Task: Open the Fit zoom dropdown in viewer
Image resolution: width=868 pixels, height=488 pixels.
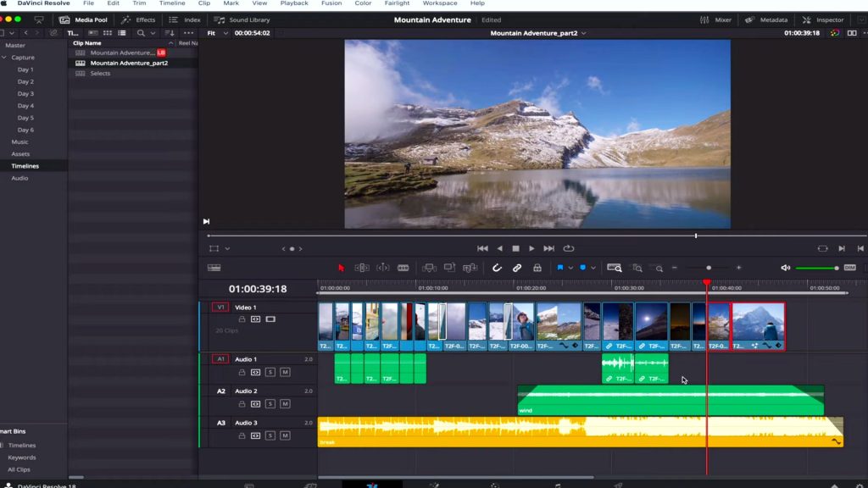Action: point(217,33)
